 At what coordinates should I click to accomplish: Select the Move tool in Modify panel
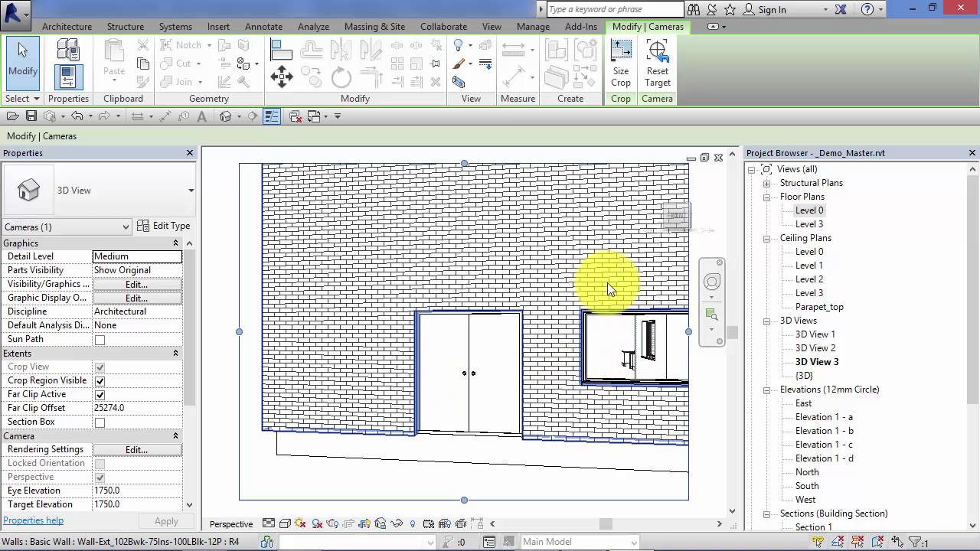pos(282,77)
